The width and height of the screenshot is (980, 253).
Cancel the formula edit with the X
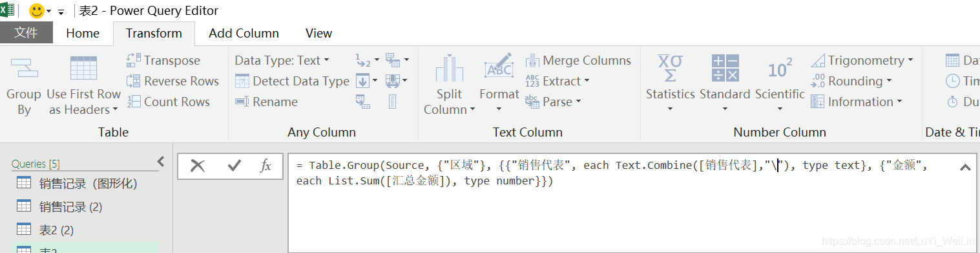[198, 166]
